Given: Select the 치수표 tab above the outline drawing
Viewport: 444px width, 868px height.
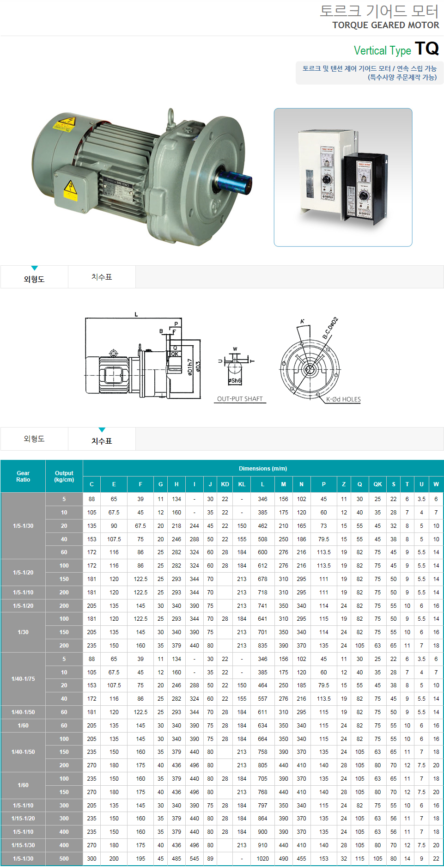Looking at the screenshot, I should [x=102, y=277].
